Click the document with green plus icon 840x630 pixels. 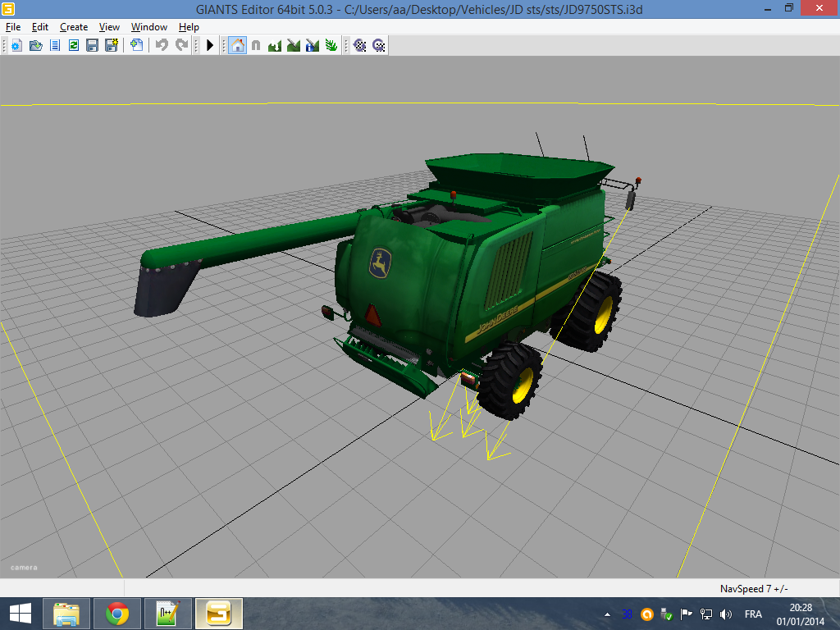(137, 46)
